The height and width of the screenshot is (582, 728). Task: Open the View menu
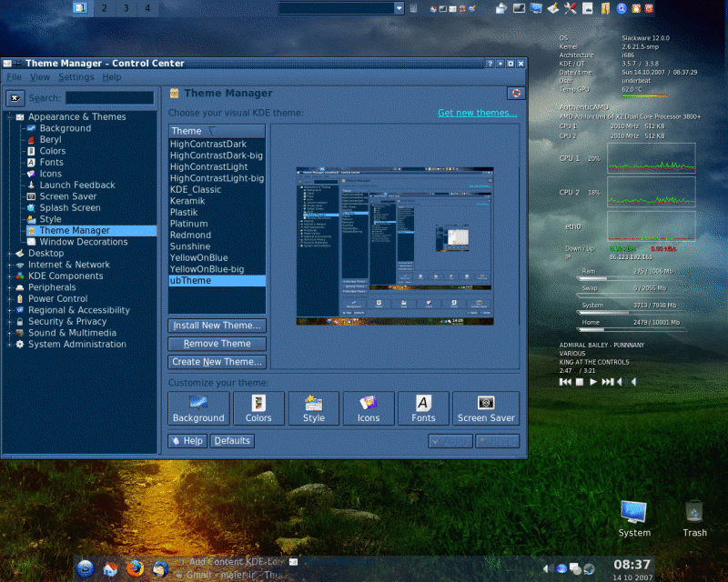coord(40,77)
